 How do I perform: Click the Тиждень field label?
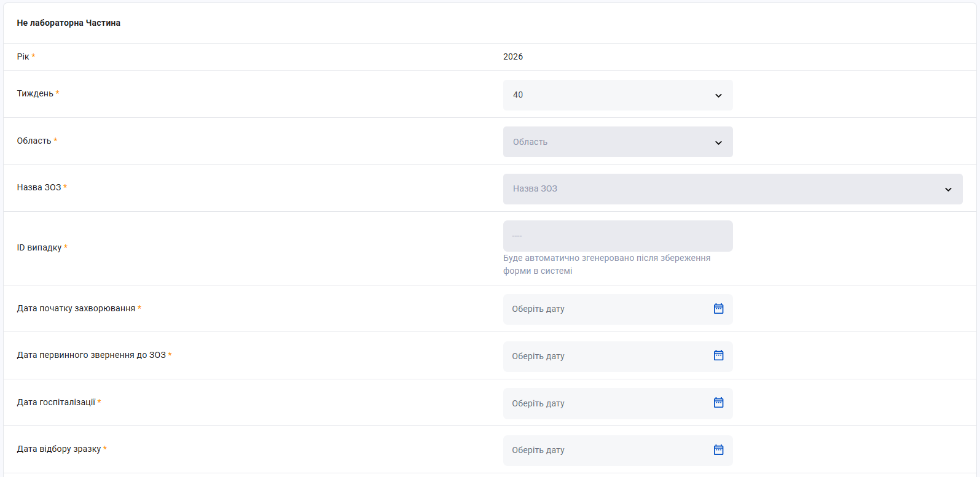pos(35,93)
